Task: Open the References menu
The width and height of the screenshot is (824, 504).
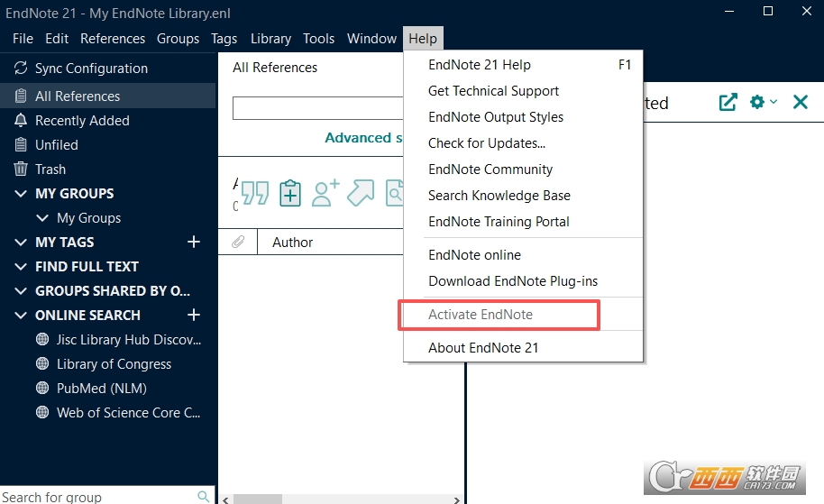Action: pyautogui.click(x=113, y=39)
